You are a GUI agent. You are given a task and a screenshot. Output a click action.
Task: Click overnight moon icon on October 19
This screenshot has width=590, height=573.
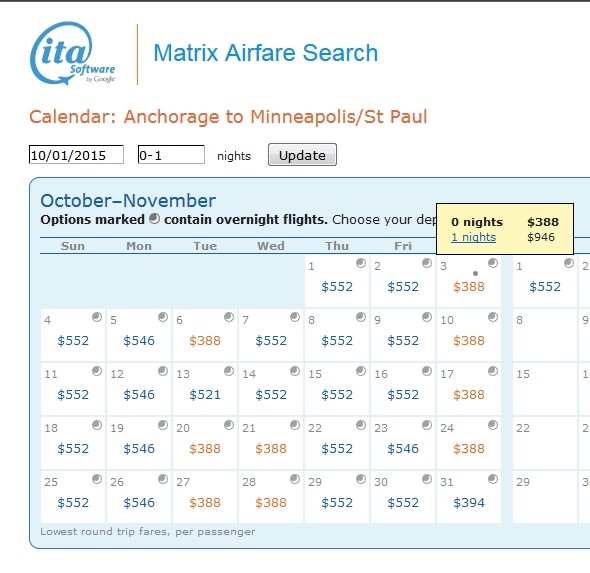pos(163,425)
